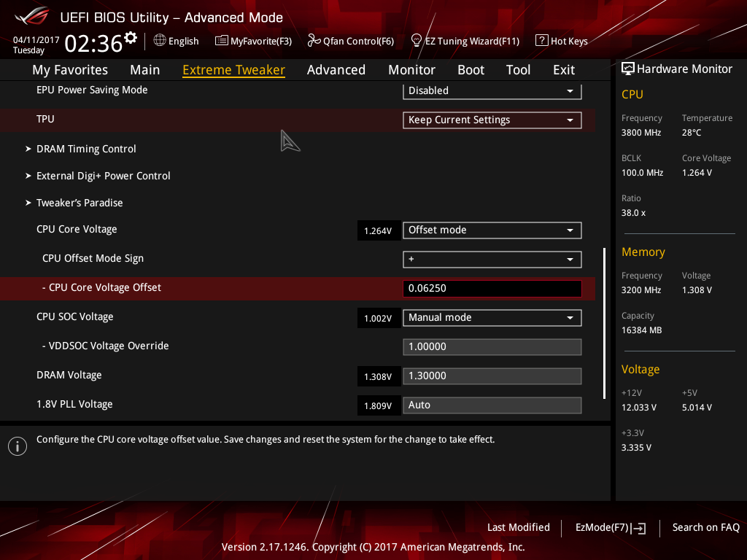Open the clock settings gear icon
Viewport: 747px width, 560px height.
(131, 38)
